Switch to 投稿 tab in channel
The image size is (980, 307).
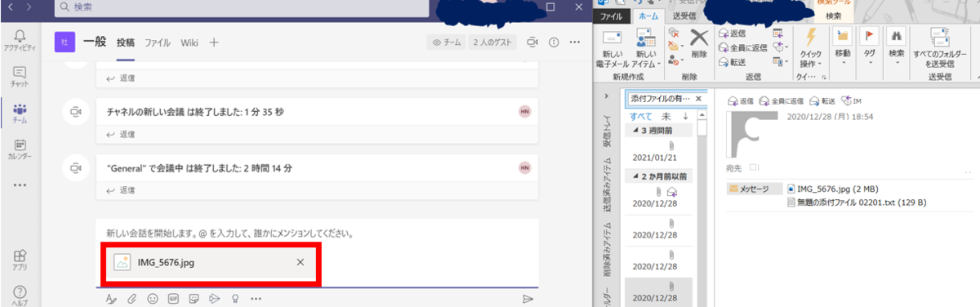coord(126,42)
